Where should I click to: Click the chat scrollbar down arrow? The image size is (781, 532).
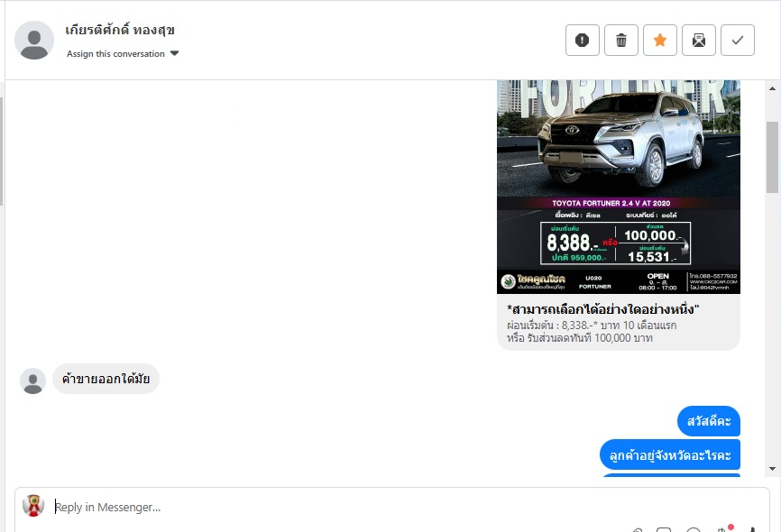point(773,469)
